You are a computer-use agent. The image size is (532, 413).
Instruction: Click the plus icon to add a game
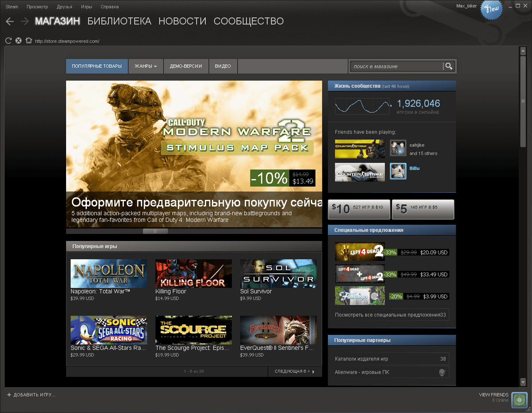click(x=9, y=394)
